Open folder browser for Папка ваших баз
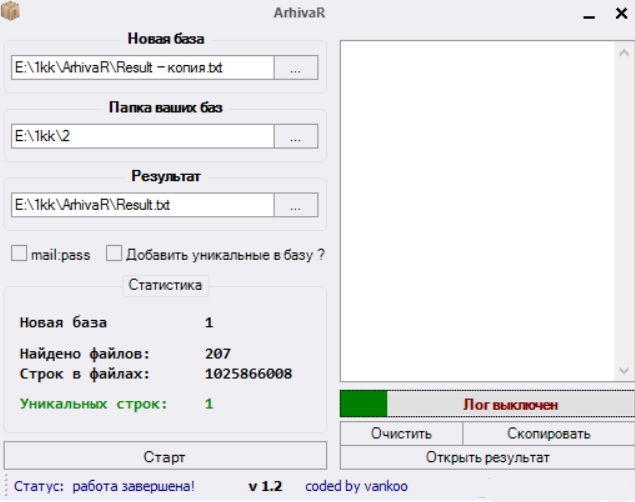Screen dimensions: 635x502 click(295, 137)
